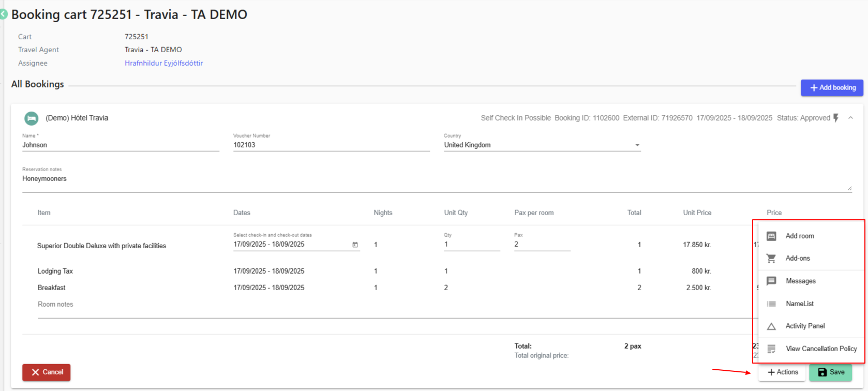
Task: Click the lightning bolt icon next to Status
Action: pos(836,118)
